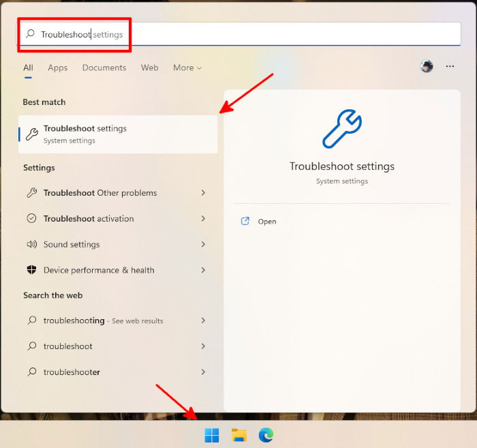Open the More dropdown filter
The image size is (477, 448).
point(187,68)
